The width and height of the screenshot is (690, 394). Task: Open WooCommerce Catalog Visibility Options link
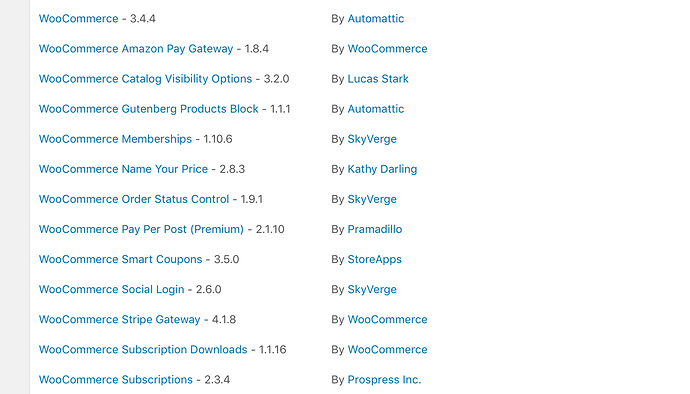click(x=145, y=79)
